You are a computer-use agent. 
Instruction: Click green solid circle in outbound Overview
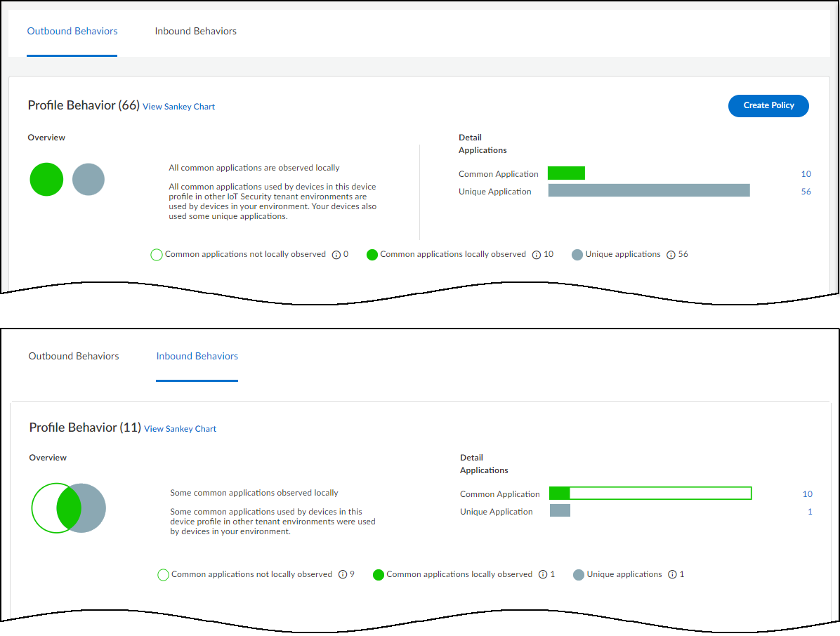46,179
